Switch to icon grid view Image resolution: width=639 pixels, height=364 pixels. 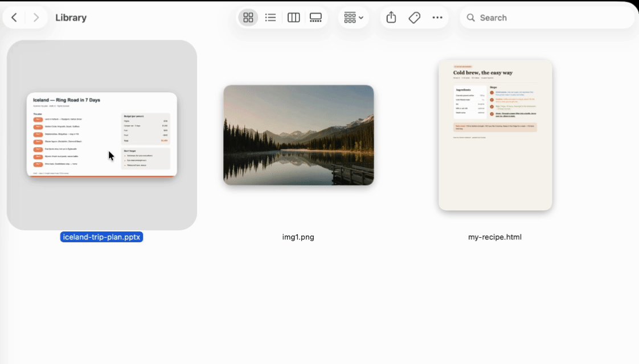click(x=248, y=18)
